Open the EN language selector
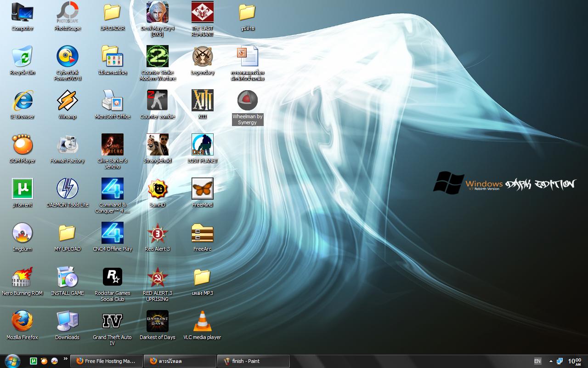Viewport: 588px width, 368px height. click(x=537, y=361)
